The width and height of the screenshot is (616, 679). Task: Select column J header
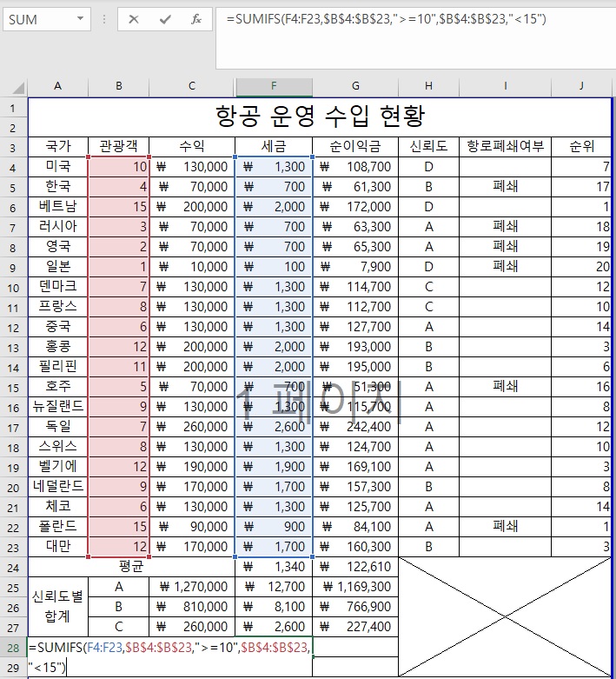[581, 86]
